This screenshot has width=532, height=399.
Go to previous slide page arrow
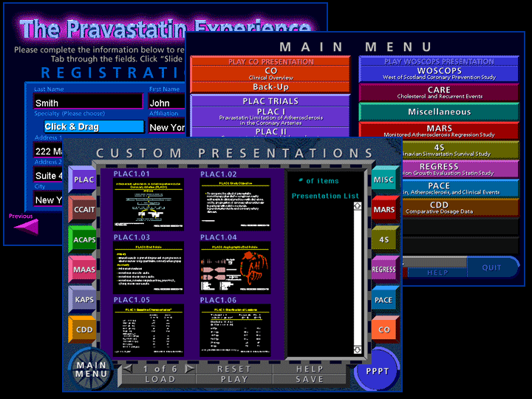pos(129,369)
